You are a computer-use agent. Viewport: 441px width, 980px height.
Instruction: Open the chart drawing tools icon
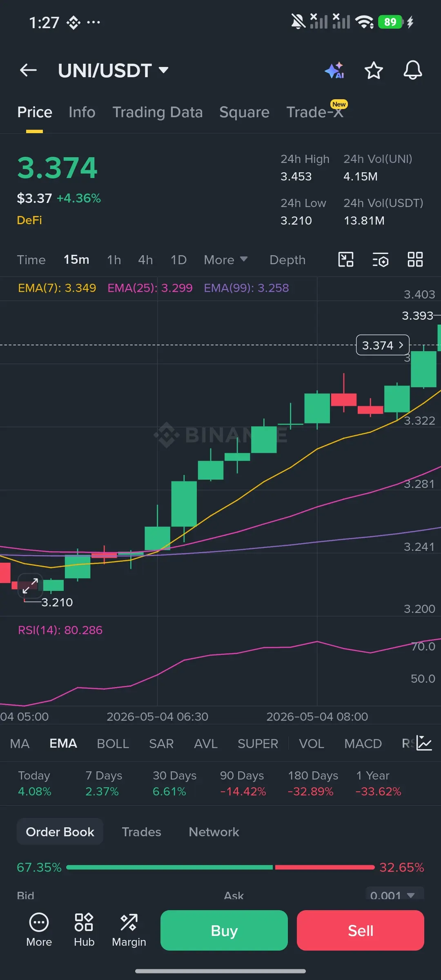346,259
